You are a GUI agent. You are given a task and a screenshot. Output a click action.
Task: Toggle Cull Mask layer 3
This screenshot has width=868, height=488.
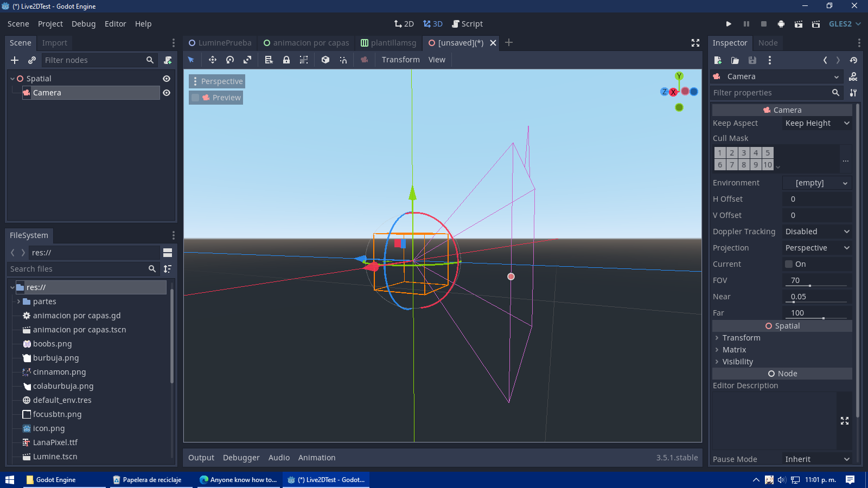point(743,152)
